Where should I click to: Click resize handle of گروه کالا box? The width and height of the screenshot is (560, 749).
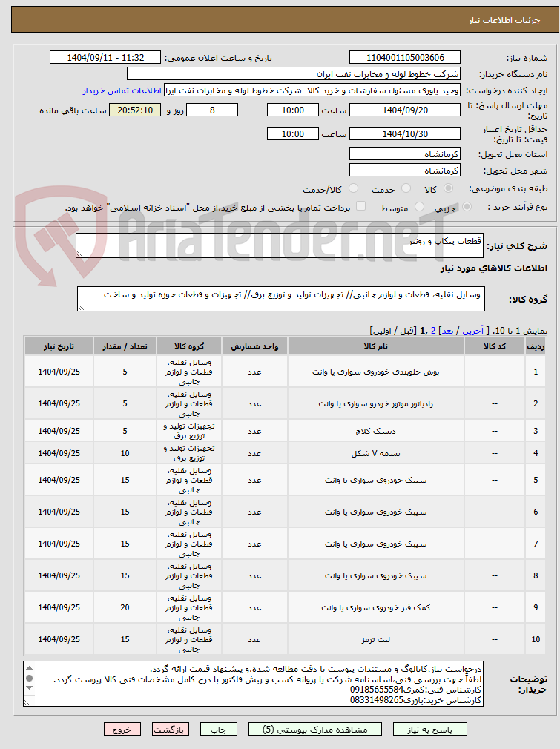pos(82,308)
